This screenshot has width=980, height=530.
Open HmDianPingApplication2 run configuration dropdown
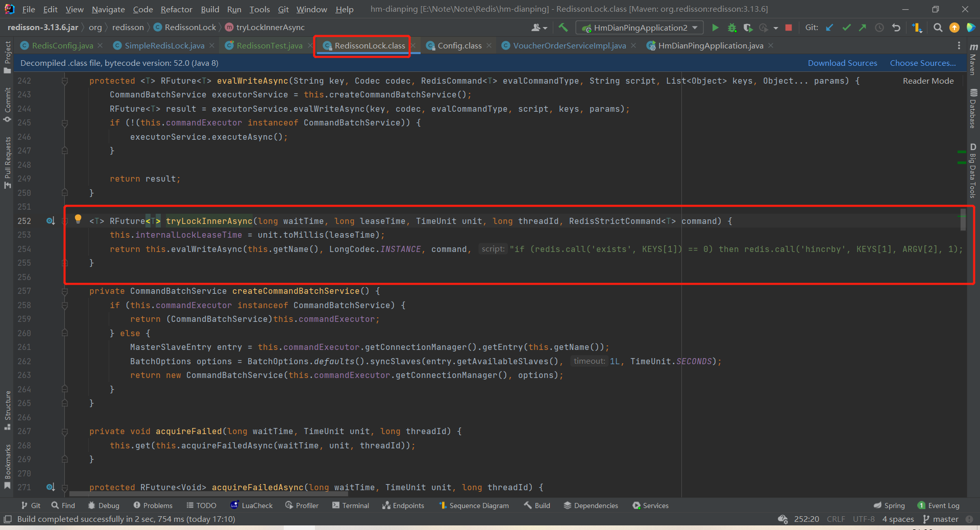640,28
